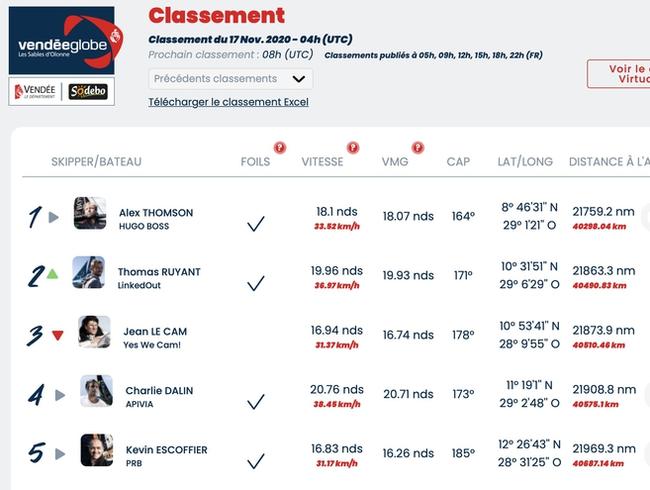This screenshot has width=650, height=490.
Task: Click the foils checkmark for LinkedOut
Action: point(256,283)
